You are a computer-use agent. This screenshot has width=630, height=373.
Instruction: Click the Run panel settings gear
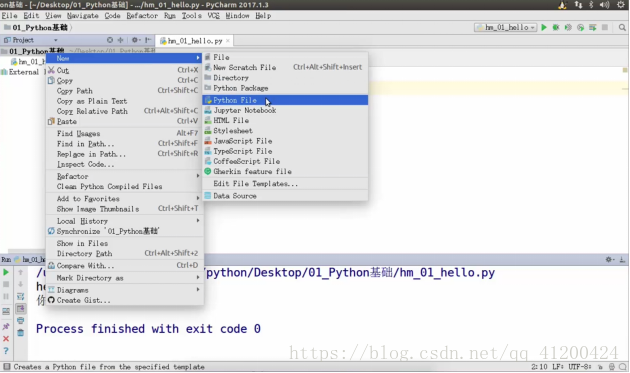pos(609,259)
